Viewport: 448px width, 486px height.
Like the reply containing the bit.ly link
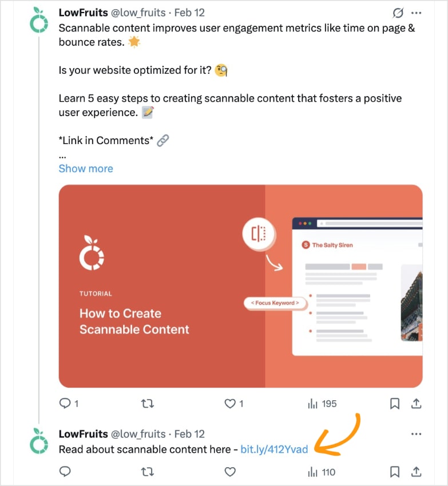coord(229,472)
